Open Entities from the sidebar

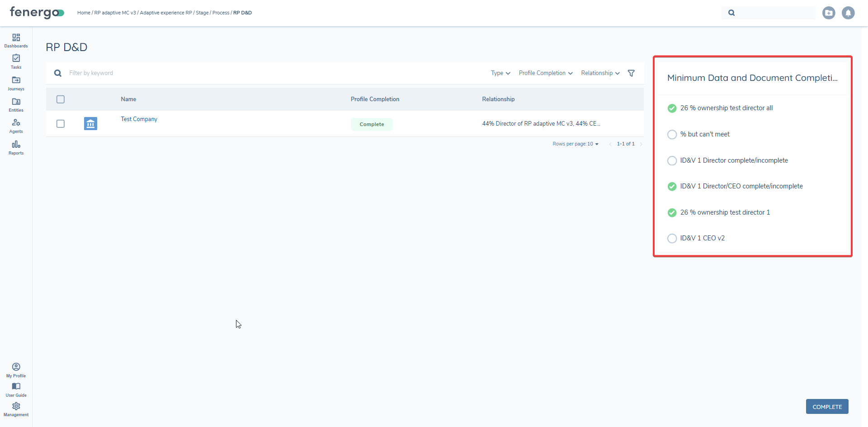pyautogui.click(x=16, y=104)
